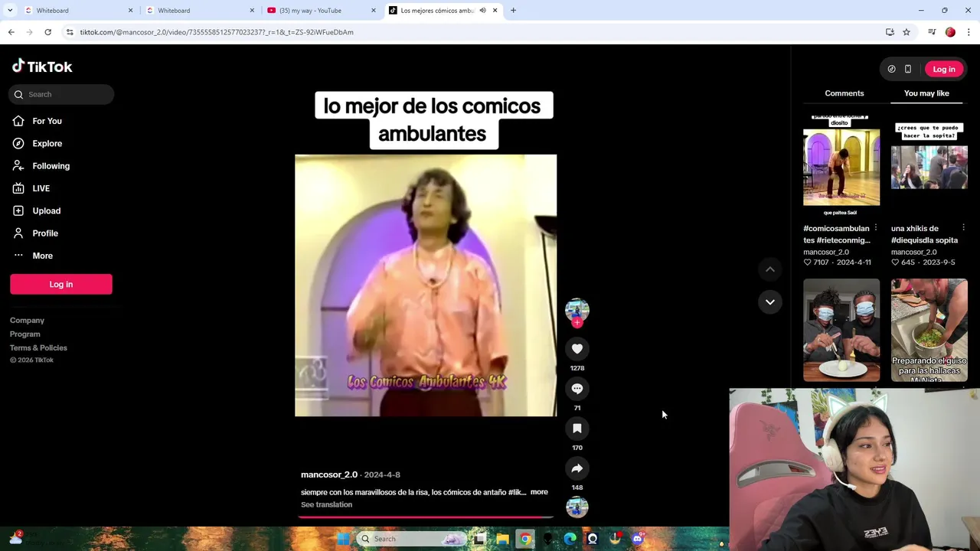Switch to the first Whiteboard browser tab

76,11
